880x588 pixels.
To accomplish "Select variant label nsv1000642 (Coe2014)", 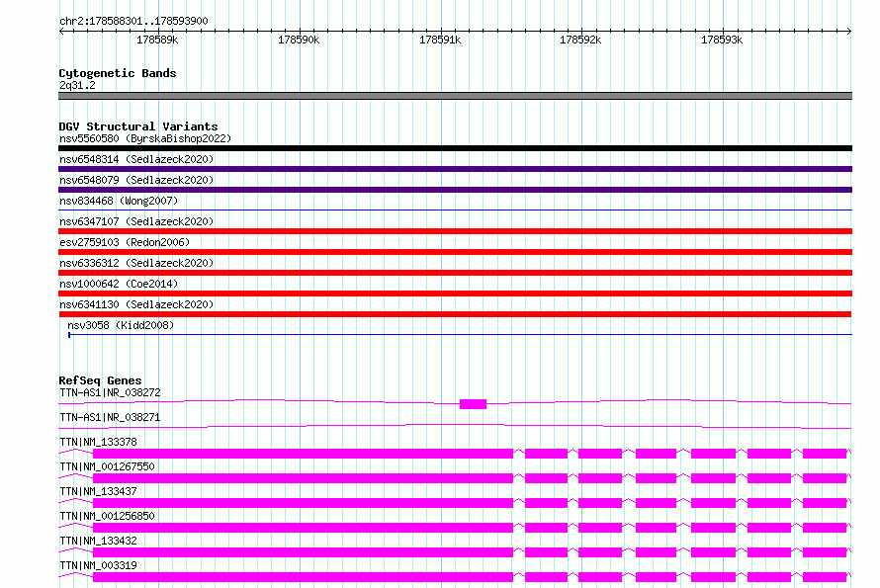I will (x=119, y=284).
